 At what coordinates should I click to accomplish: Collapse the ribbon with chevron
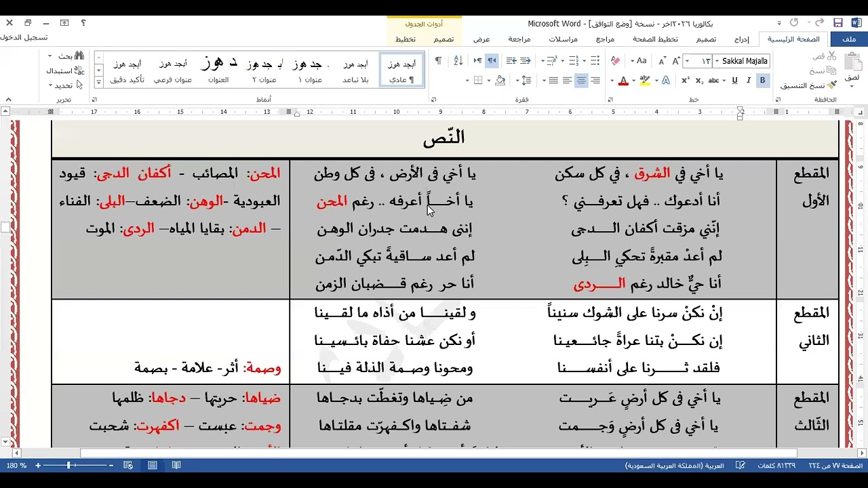(x=10, y=100)
